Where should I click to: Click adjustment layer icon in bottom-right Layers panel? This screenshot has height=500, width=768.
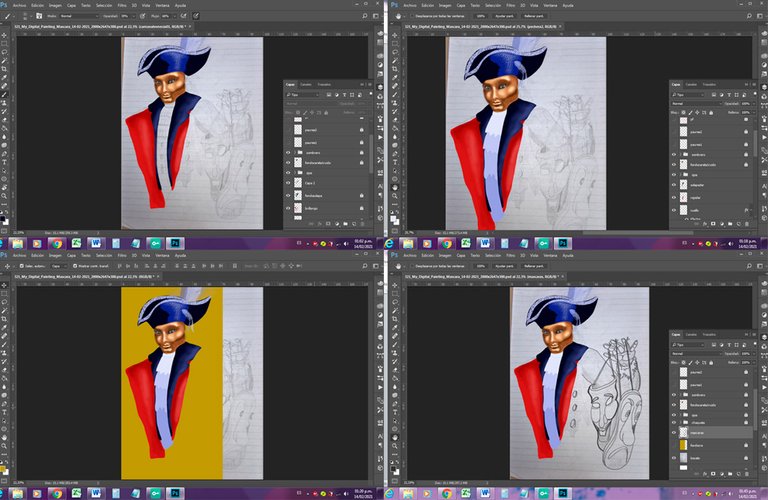pos(722,474)
